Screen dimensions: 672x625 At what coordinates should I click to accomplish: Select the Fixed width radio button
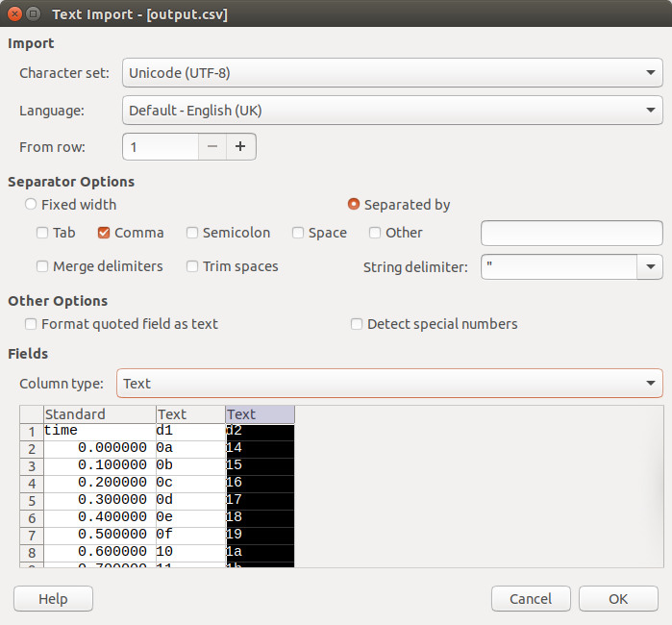[31, 204]
